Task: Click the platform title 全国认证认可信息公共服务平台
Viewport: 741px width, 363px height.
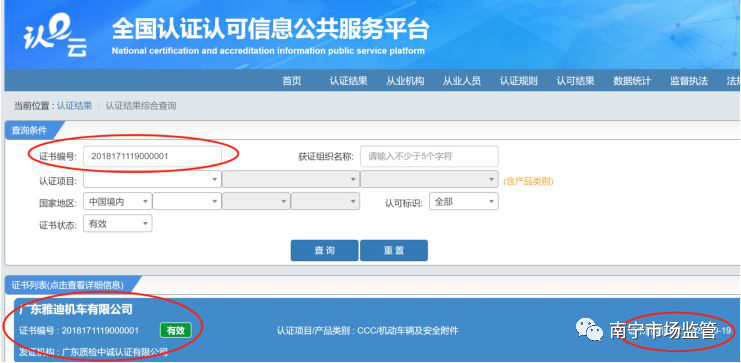Action: click(x=270, y=29)
